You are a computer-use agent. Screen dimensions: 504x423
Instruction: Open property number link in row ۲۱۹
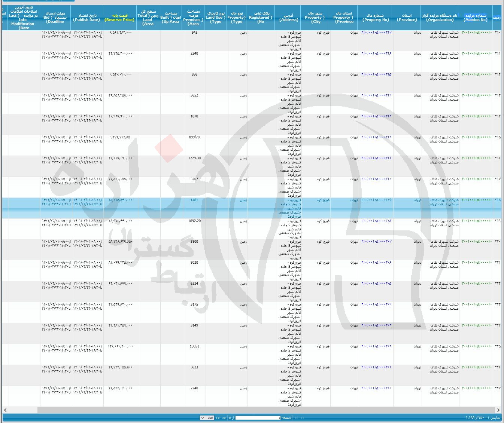tap(376, 221)
